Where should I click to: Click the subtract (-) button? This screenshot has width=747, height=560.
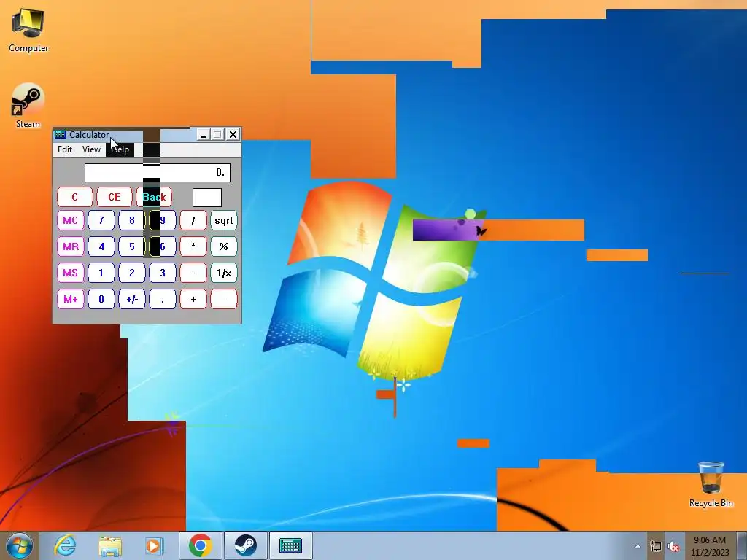pos(193,273)
